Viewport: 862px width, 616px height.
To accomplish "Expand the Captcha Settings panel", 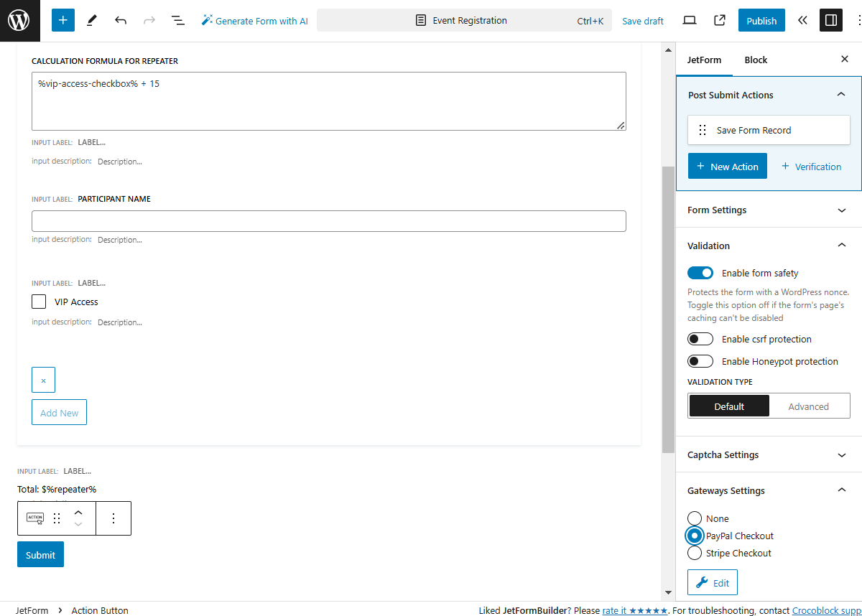I will point(769,454).
